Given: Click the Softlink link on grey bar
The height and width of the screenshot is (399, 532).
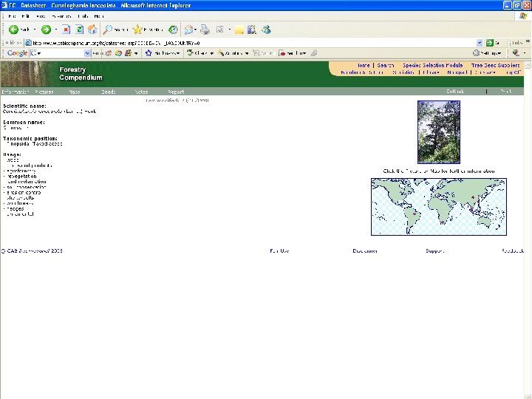Looking at the screenshot, I should [x=455, y=92].
